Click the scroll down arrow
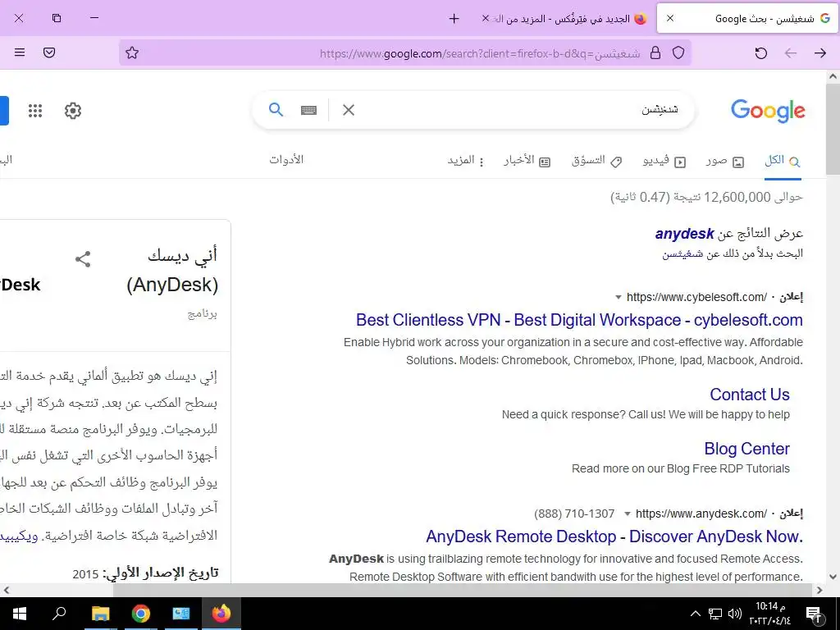 click(x=833, y=577)
